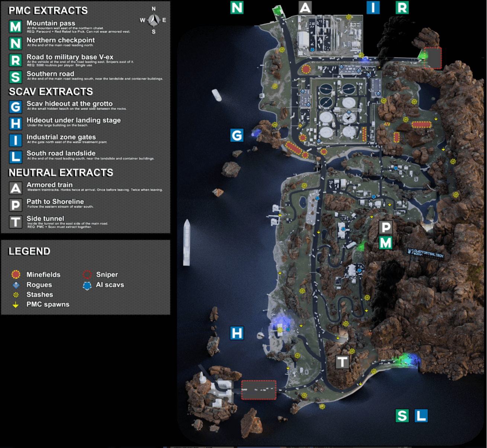The height and width of the screenshot is (448, 487).
Task: Select the Sniper dashed circle legend icon
Action: (87, 275)
